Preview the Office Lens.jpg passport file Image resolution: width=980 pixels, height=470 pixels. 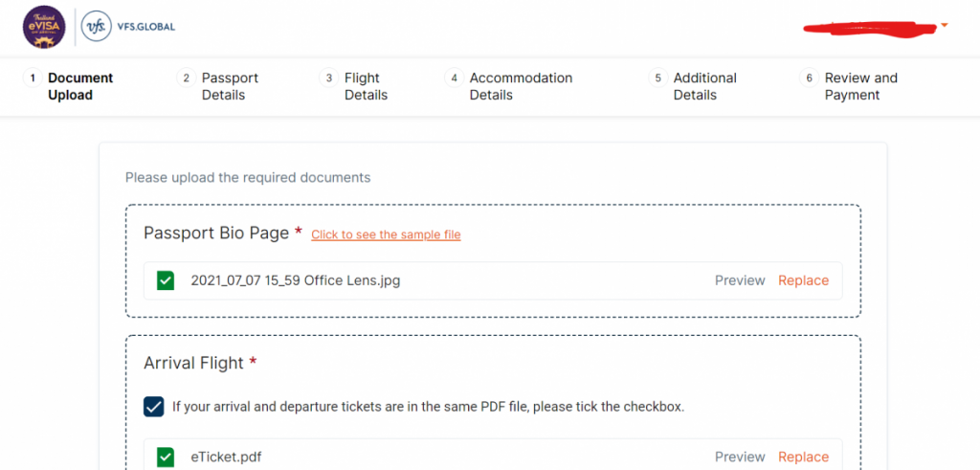(x=740, y=280)
